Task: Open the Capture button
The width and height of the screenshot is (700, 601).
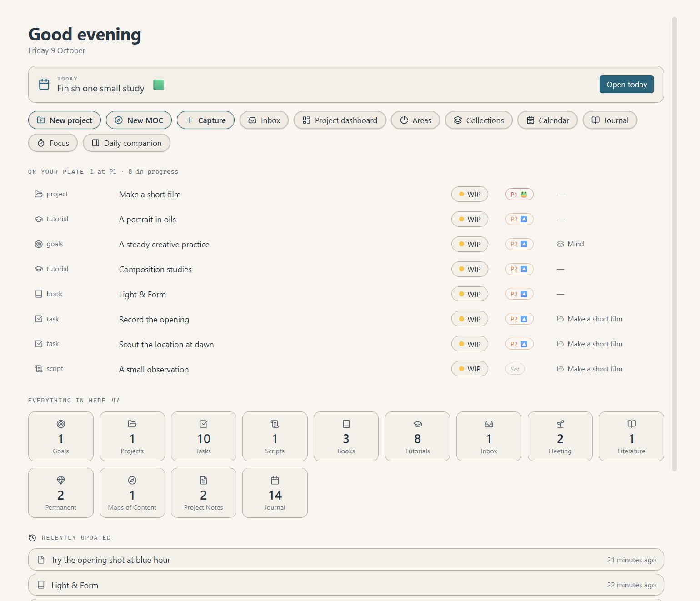Action: 205,120
